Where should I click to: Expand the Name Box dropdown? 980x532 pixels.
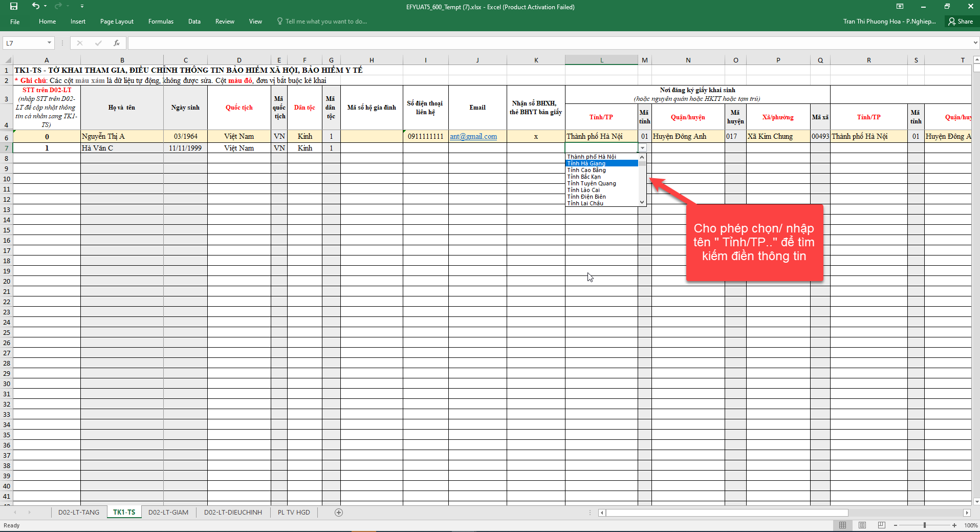click(x=49, y=43)
